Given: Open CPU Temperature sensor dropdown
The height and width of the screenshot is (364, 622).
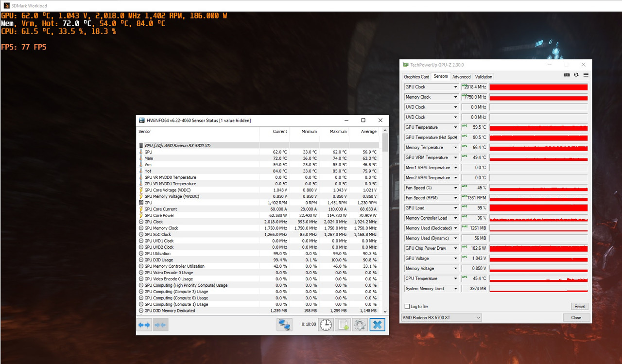Looking at the screenshot, I should tap(455, 278).
